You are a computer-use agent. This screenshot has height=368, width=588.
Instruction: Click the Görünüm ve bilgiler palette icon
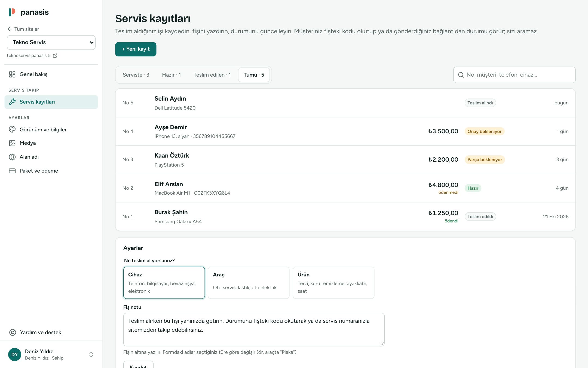[12, 129]
